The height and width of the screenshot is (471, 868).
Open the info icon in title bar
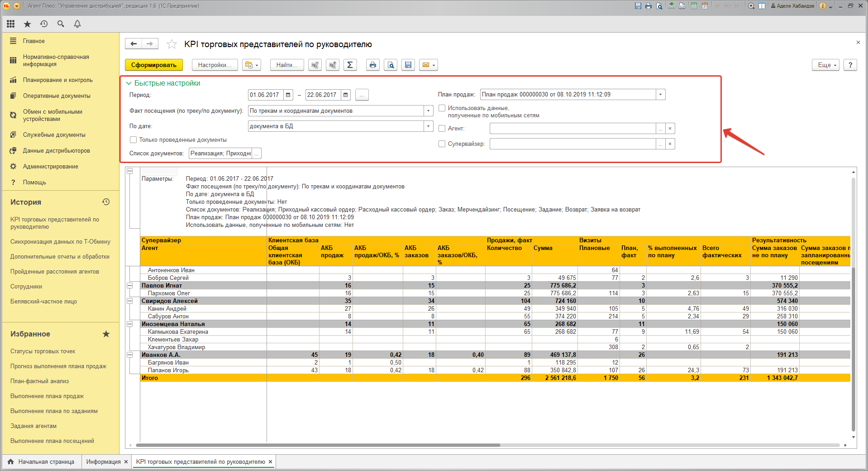coord(823,6)
